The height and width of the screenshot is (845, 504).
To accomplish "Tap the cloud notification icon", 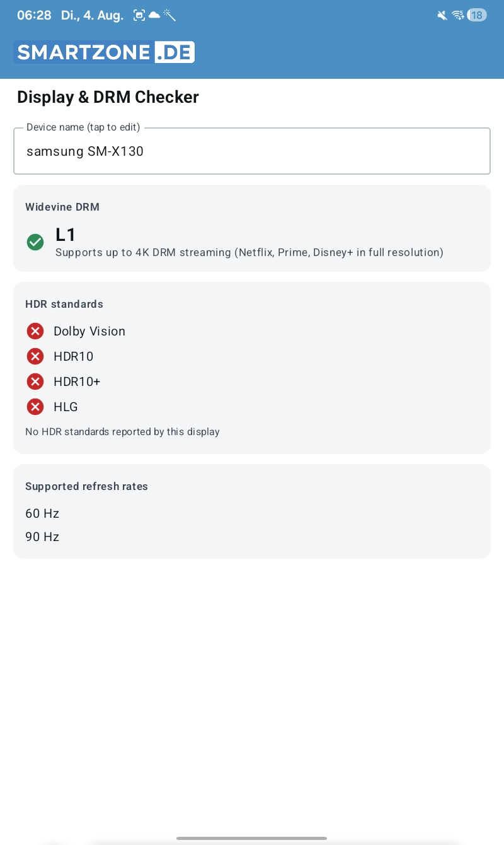I will click(x=154, y=15).
